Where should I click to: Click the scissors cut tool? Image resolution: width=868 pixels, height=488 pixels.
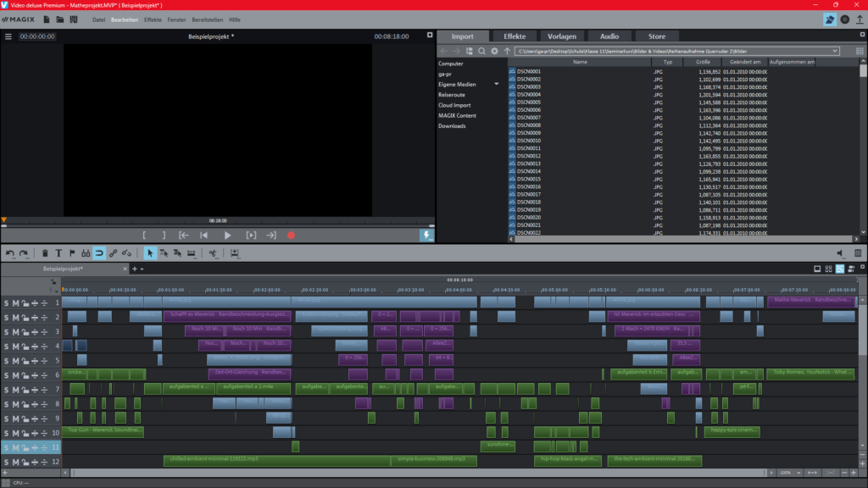pos(213,252)
